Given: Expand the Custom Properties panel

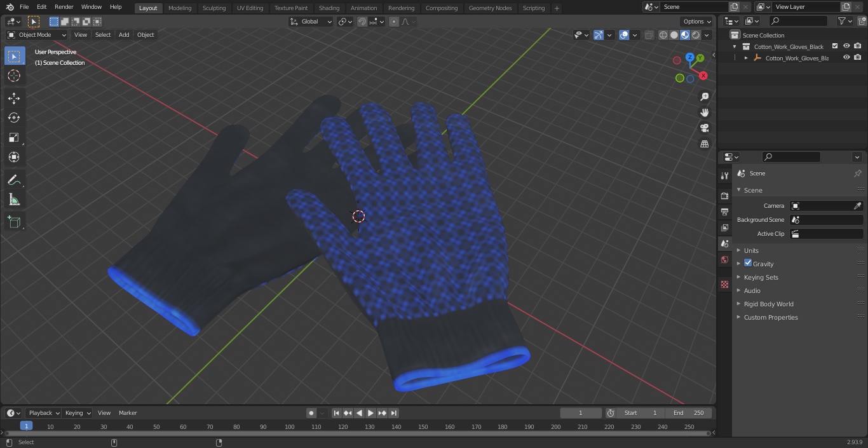Looking at the screenshot, I should [771, 317].
